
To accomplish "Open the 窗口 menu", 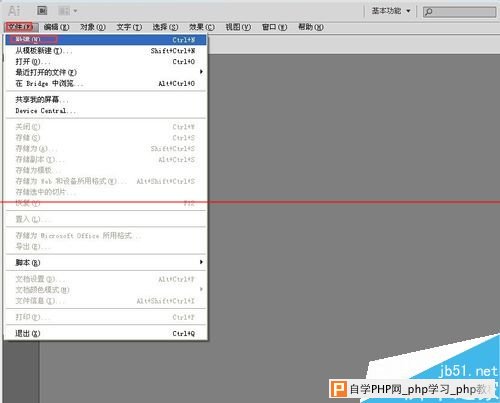I will (x=274, y=27).
